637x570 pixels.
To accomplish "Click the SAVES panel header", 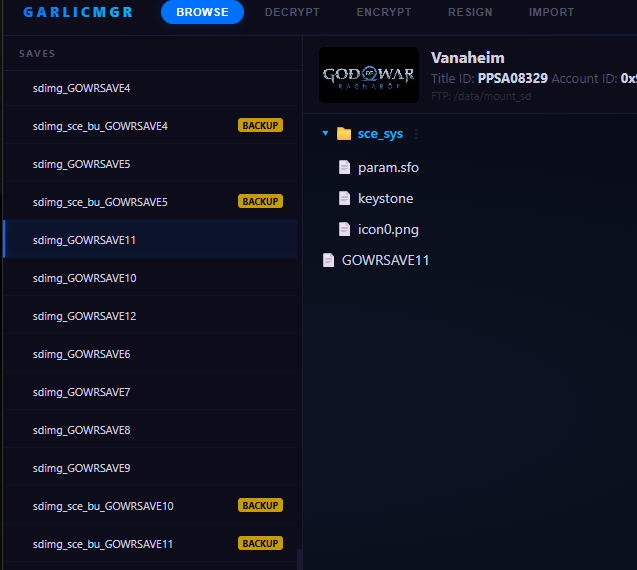I will (x=37, y=54).
